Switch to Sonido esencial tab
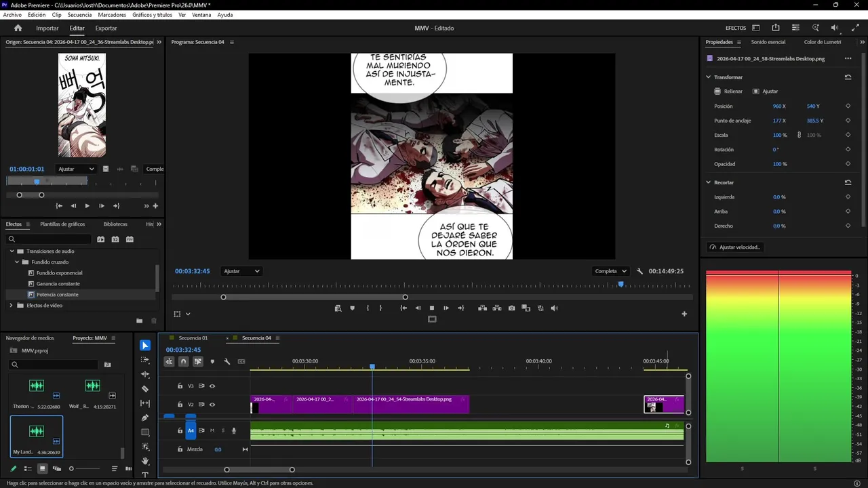This screenshot has height=488, width=868. click(768, 42)
